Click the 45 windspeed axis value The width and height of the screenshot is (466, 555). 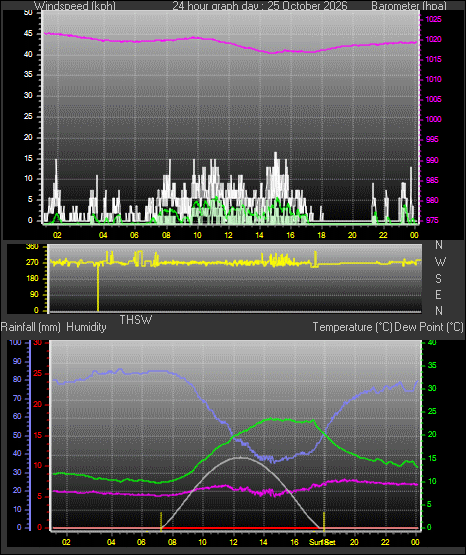(28, 34)
